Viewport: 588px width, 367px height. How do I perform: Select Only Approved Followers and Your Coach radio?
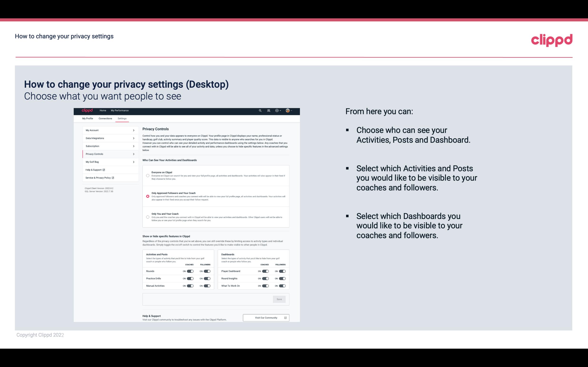click(x=147, y=196)
